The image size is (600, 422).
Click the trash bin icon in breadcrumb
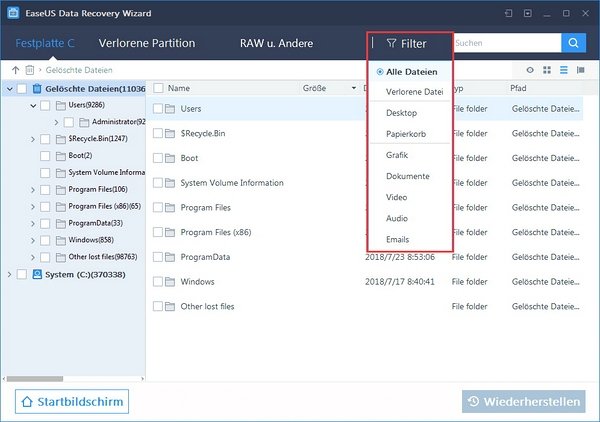pos(29,70)
